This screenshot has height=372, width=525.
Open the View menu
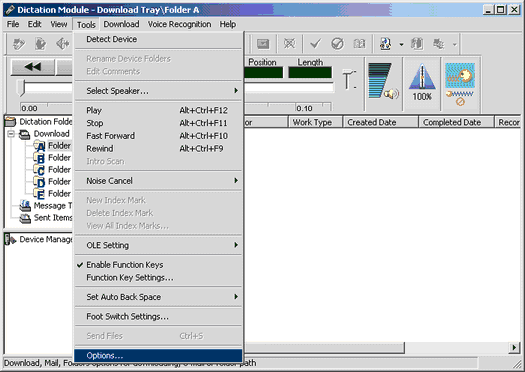point(59,24)
